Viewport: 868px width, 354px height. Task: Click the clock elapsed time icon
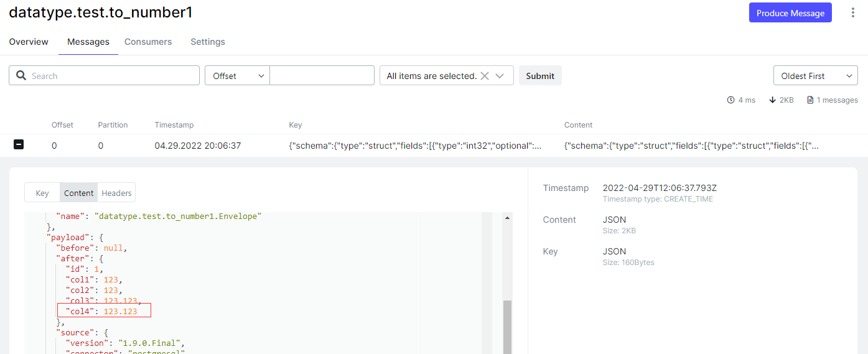click(x=730, y=100)
